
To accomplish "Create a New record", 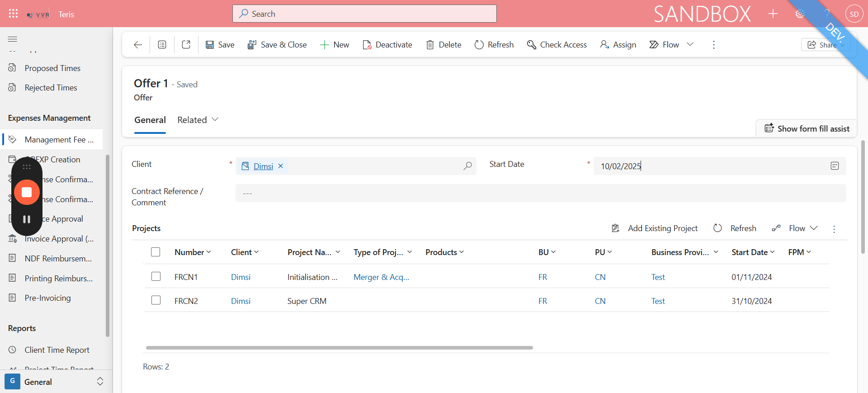I will pos(335,45).
